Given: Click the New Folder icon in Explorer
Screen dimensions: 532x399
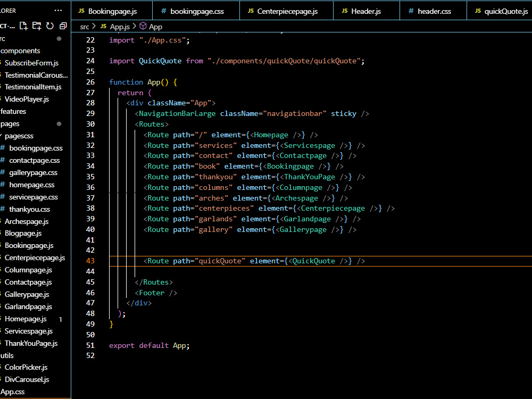Looking at the screenshot, I should click(36, 26).
